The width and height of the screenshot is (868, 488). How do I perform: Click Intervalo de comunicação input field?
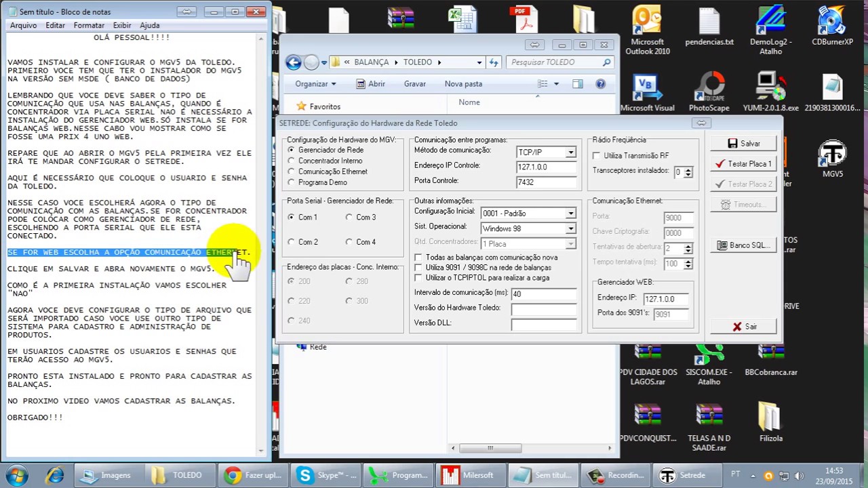(544, 294)
